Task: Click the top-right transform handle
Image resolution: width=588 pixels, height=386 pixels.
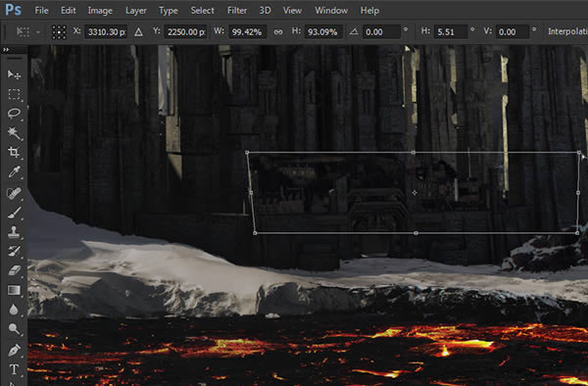Action: pyautogui.click(x=579, y=153)
